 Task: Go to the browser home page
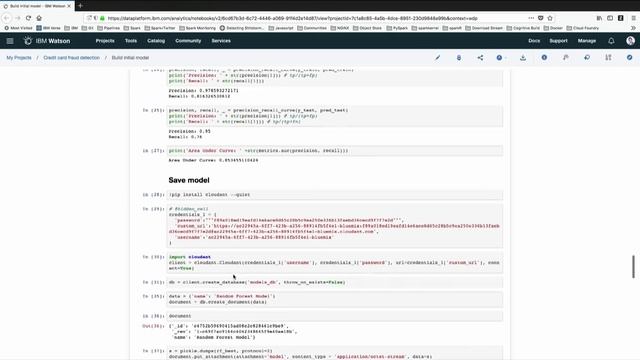pyautogui.click(x=39, y=18)
